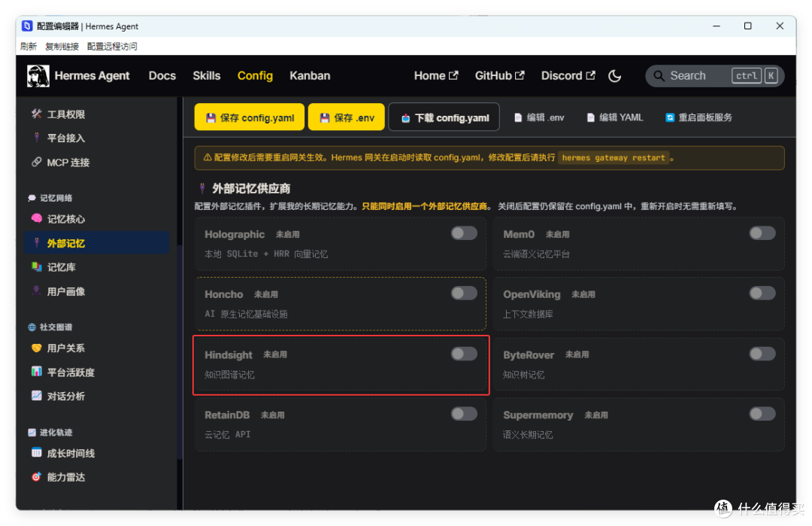The image size is (812, 526).
Task: Select 外部记忆 in the sidebar
Action: [96, 242]
